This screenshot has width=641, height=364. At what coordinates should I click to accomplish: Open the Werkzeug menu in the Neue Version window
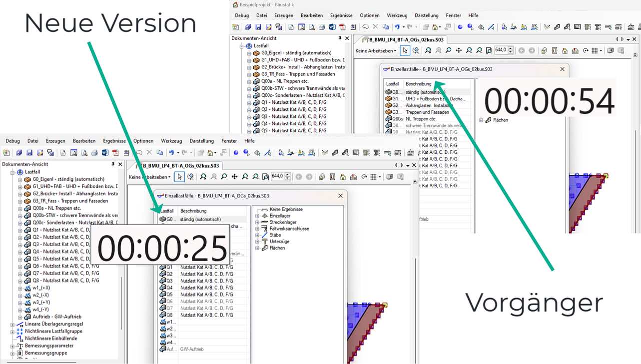171,141
